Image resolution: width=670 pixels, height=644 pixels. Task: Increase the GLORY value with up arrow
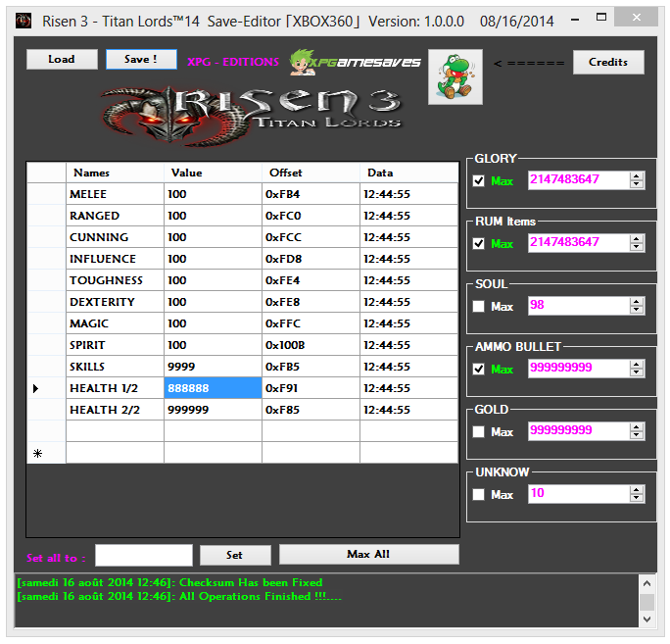tap(637, 176)
